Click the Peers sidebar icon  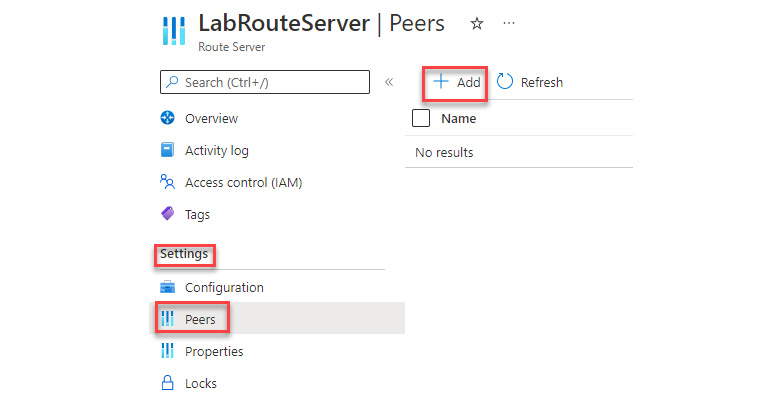(167, 319)
